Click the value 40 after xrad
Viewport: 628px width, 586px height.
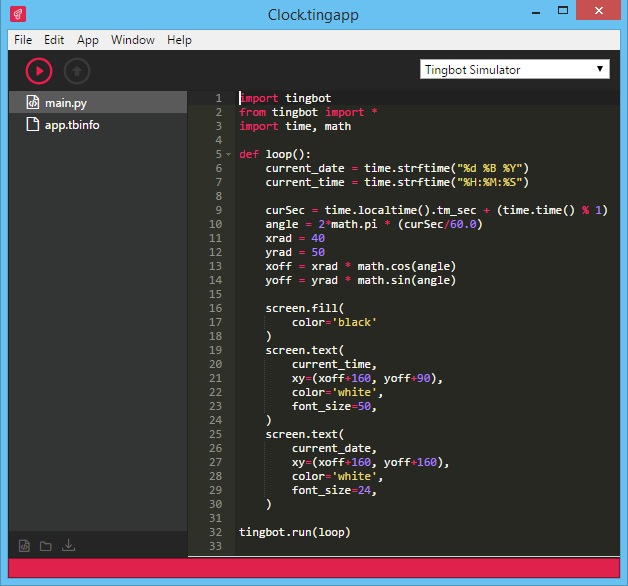318,238
